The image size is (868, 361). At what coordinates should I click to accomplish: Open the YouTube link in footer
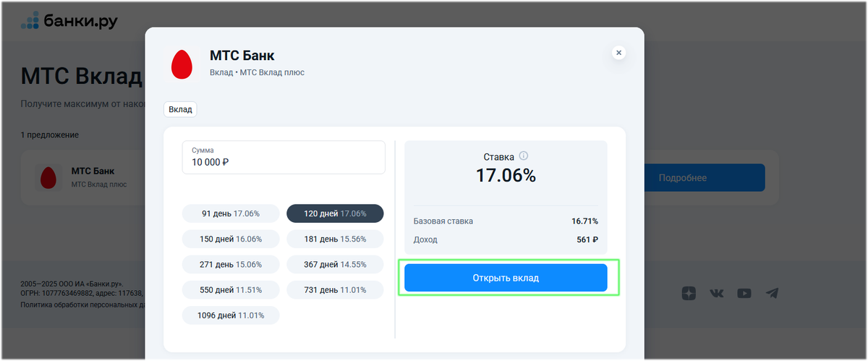pos(744,293)
